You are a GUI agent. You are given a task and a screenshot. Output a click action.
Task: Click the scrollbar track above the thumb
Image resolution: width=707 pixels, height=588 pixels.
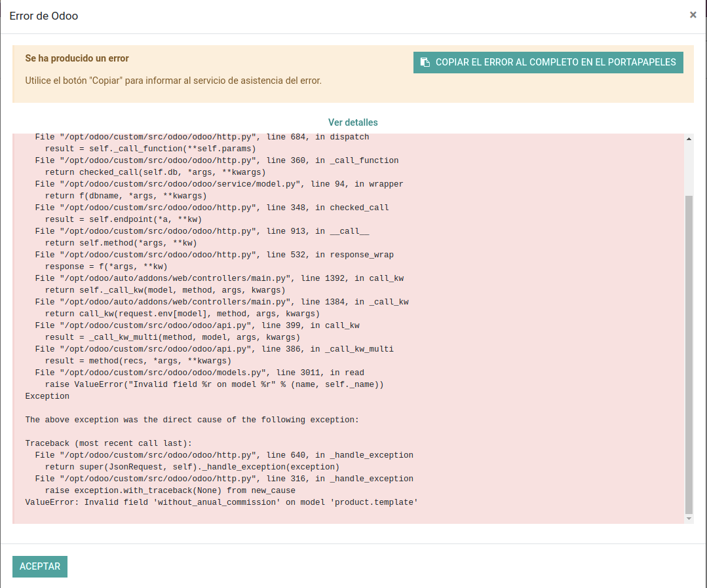tap(689, 167)
